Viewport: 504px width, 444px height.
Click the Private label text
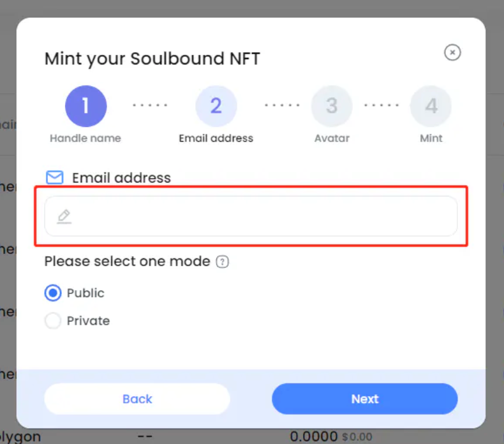tap(89, 321)
